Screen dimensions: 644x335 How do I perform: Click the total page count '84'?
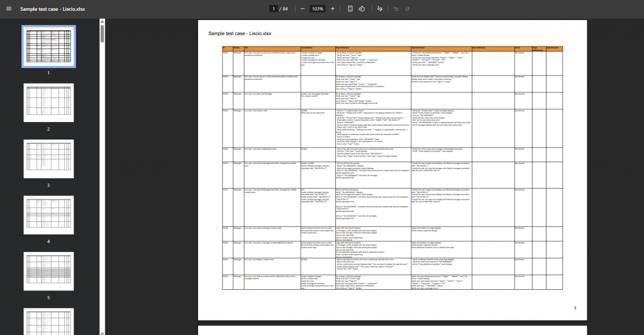(x=285, y=9)
